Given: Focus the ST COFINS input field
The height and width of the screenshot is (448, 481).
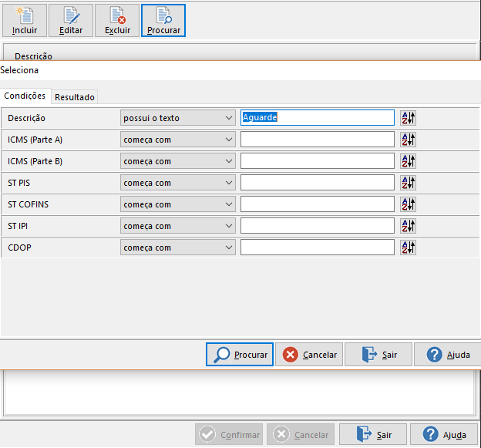Looking at the screenshot, I should pos(318,204).
